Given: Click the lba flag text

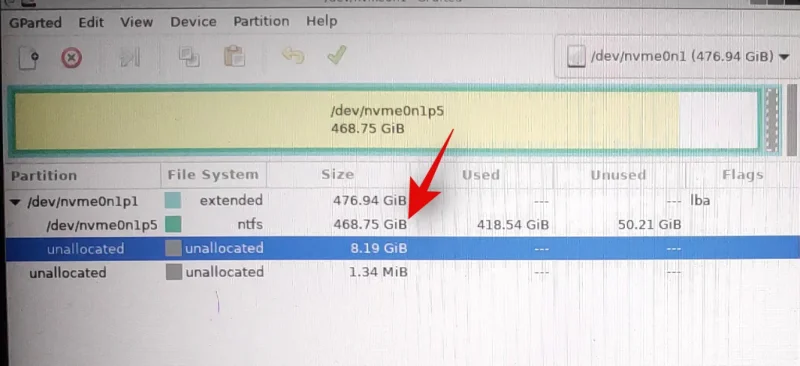Looking at the screenshot, I should (700, 200).
